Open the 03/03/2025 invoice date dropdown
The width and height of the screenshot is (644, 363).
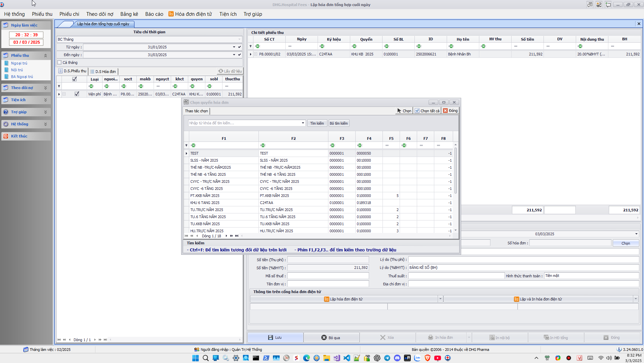636,234
